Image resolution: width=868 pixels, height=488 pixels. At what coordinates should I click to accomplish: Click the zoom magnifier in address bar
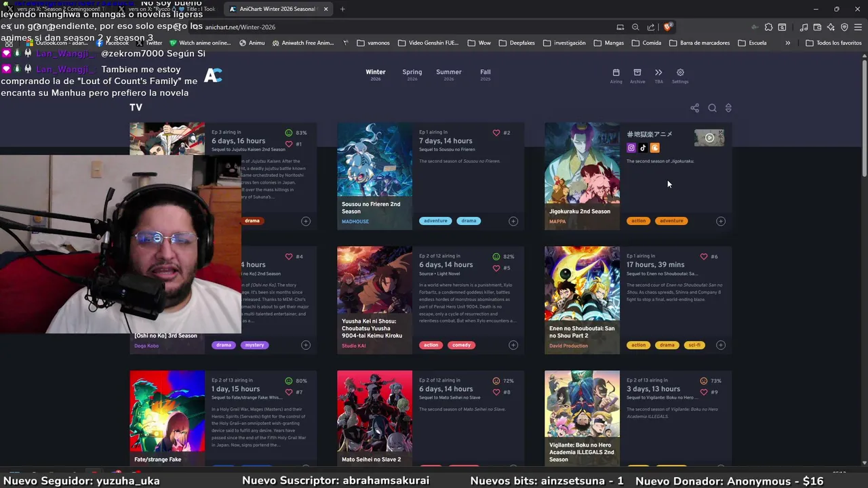coord(635,27)
